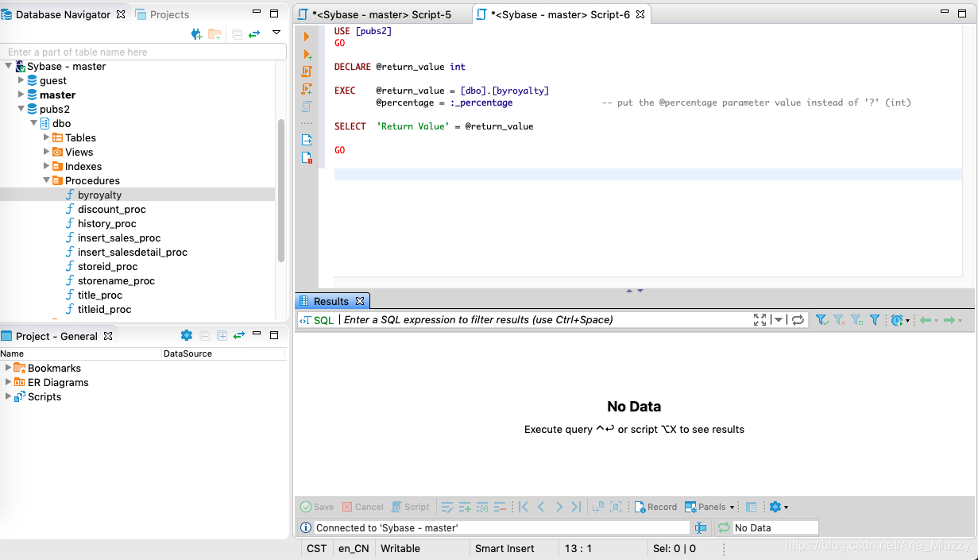The image size is (978, 560).
Task: Expand the guest database node
Action: coord(21,80)
